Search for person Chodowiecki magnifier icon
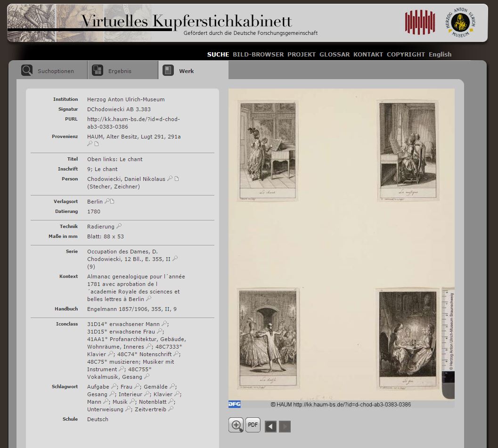This screenshot has height=448, width=498. click(170, 179)
